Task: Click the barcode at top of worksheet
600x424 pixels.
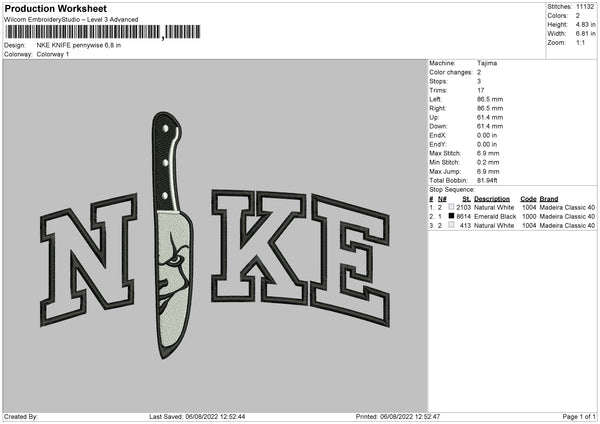Action: click(x=103, y=32)
